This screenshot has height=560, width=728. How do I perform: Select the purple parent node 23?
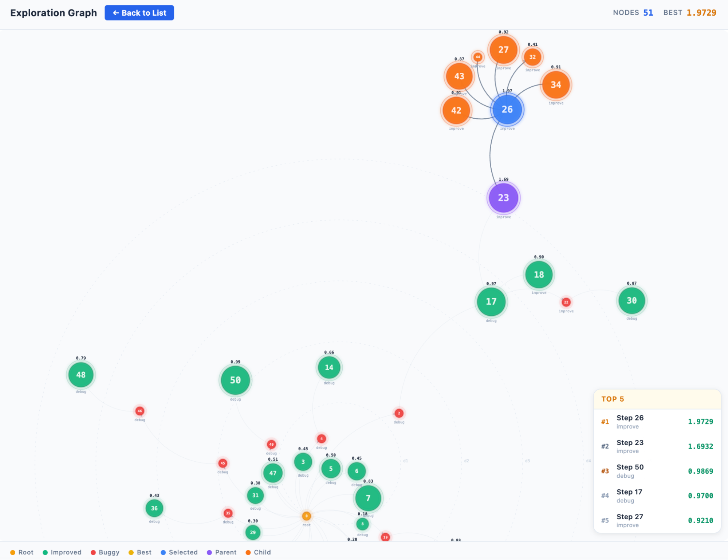pyautogui.click(x=503, y=198)
